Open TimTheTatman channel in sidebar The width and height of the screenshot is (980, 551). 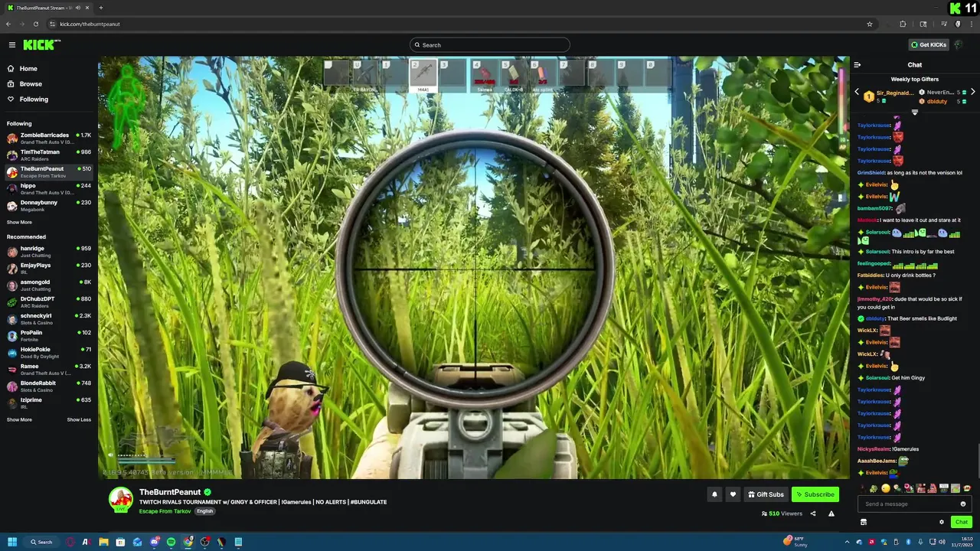point(48,155)
